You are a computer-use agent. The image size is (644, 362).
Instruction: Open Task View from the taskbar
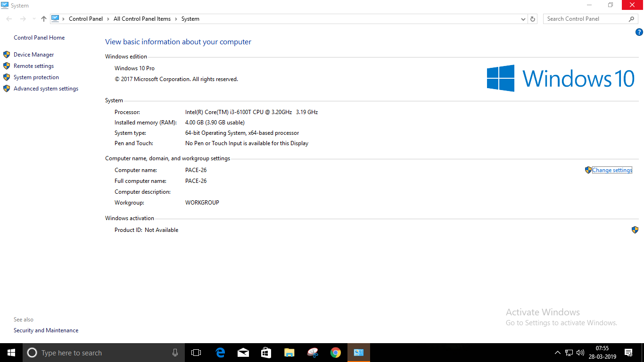196,353
